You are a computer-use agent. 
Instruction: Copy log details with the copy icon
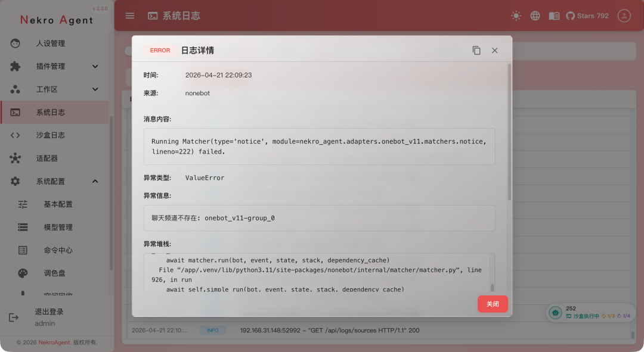476,51
